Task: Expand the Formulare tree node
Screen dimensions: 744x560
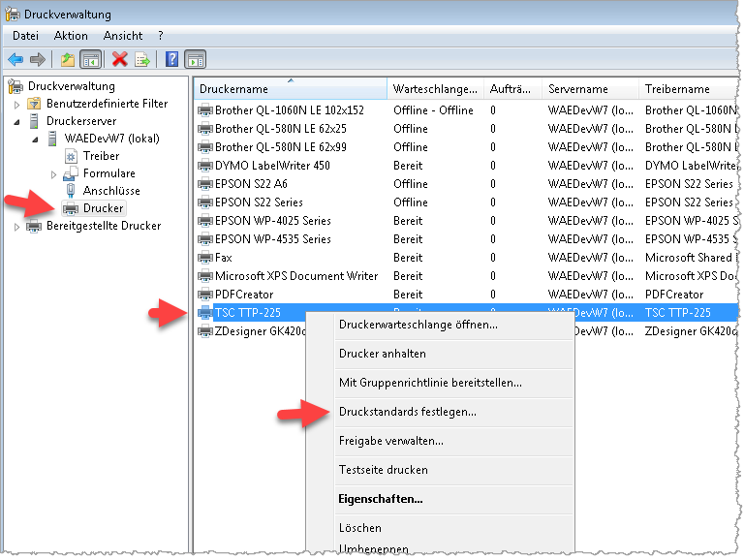Action: [53, 174]
